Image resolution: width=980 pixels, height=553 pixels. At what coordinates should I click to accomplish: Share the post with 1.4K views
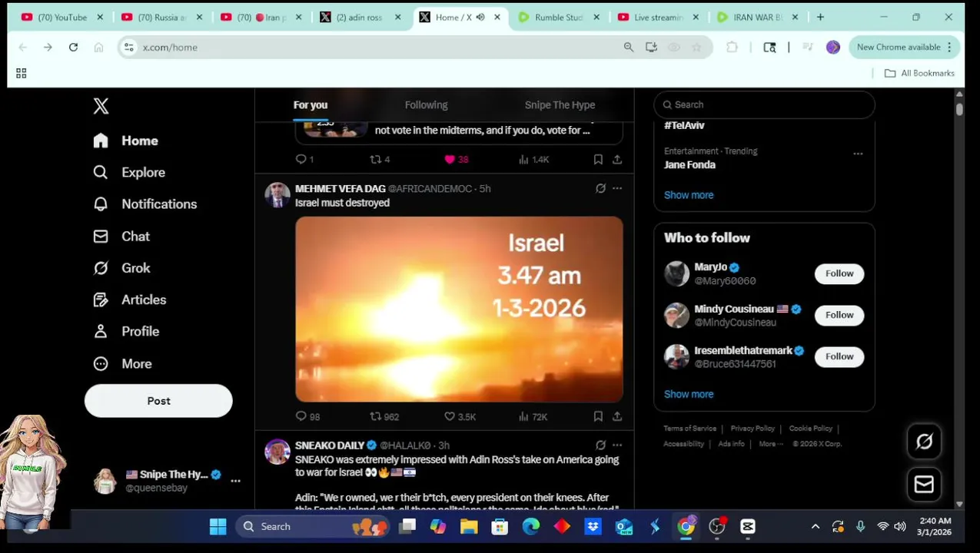coord(617,159)
